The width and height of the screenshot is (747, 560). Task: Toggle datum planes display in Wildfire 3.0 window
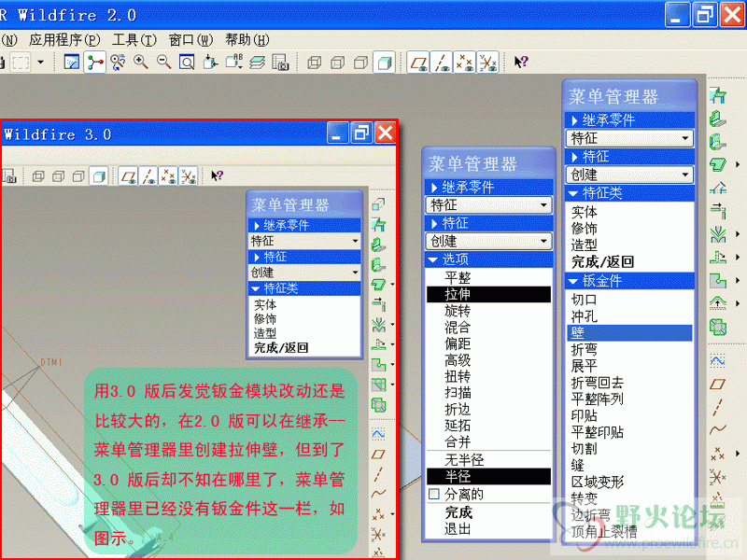click(x=128, y=176)
